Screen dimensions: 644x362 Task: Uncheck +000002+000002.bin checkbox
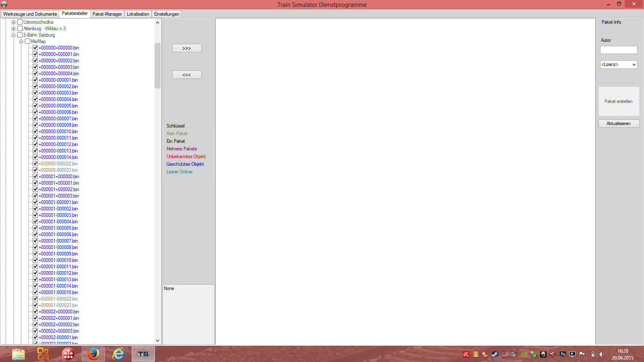coord(35,325)
